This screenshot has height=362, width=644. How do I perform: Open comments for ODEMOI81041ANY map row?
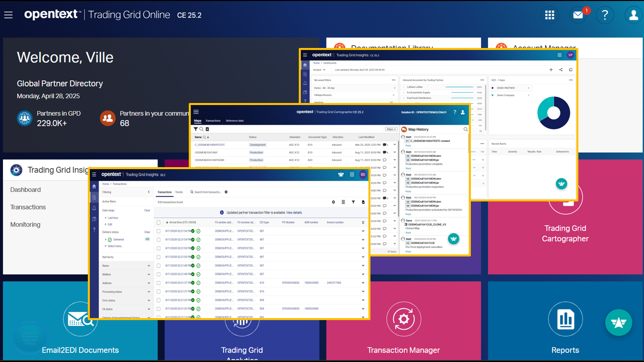click(386, 152)
